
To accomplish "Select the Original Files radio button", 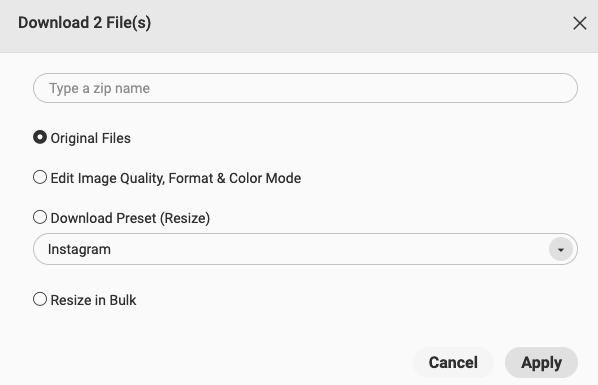I will coord(40,137).
